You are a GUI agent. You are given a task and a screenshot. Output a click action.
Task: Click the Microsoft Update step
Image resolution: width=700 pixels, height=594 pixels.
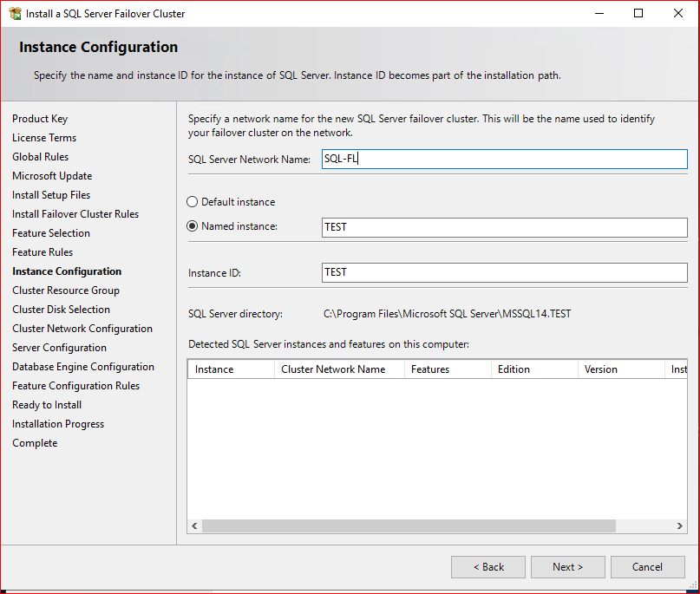[52, 176]
